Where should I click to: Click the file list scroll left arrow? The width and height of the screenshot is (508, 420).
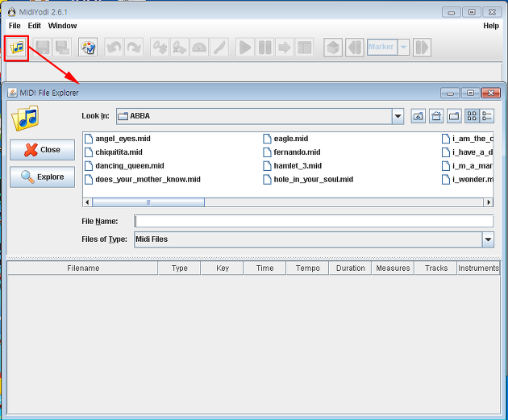click(87, 202)
